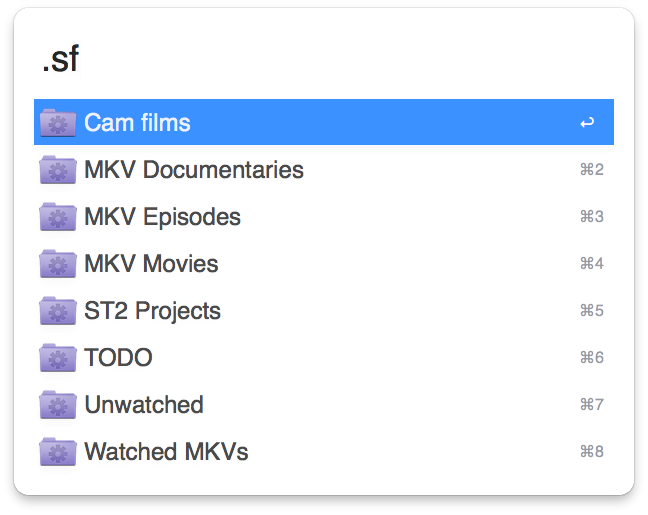This screenshot has width=648, height=515.
Task: Click the MKV Episodes folder icon
Action: coord(58,217)
